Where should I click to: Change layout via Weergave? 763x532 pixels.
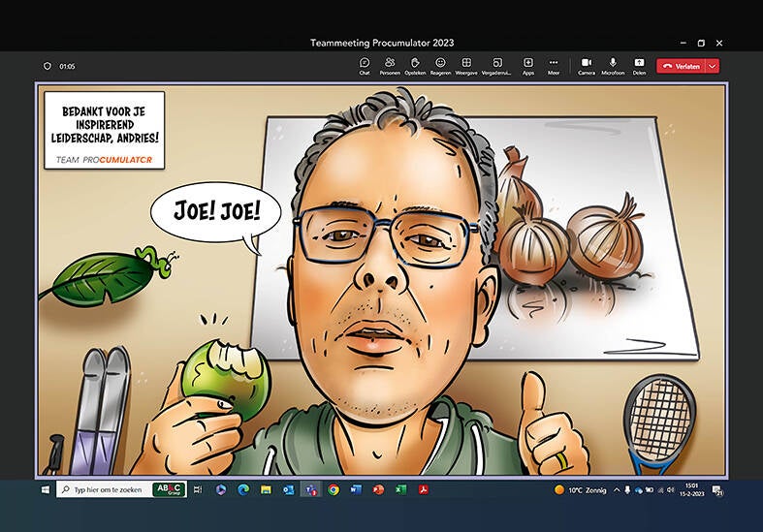pos(466,65)
